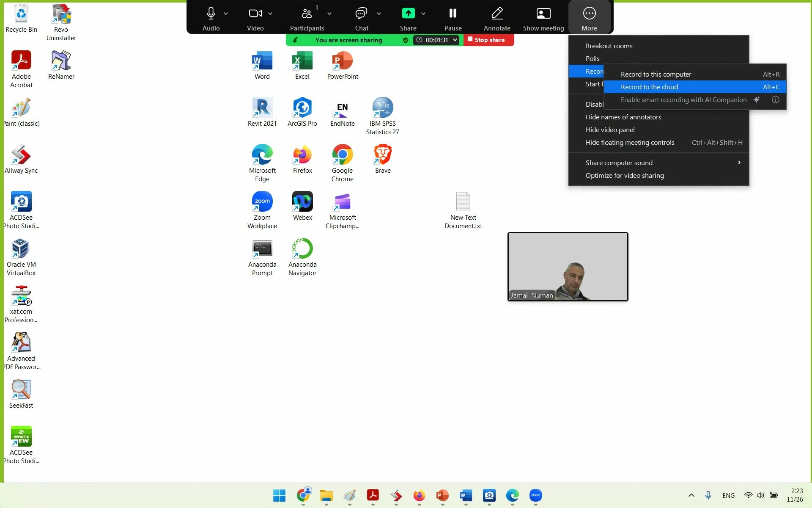
Task: Expand the Audio options arrow
Action: (226, 14)
